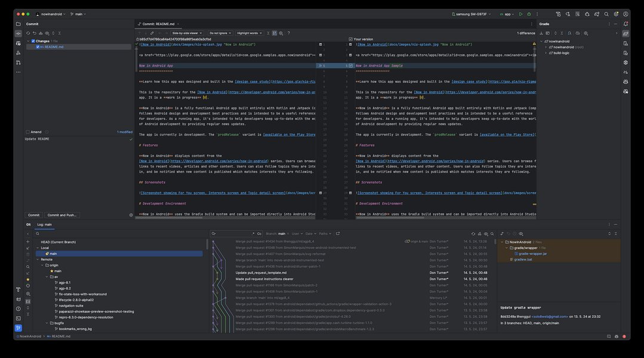Toggle Show Only Favorites star in Git branches toolbar
644x358 pixels.
tap(28, 280)
